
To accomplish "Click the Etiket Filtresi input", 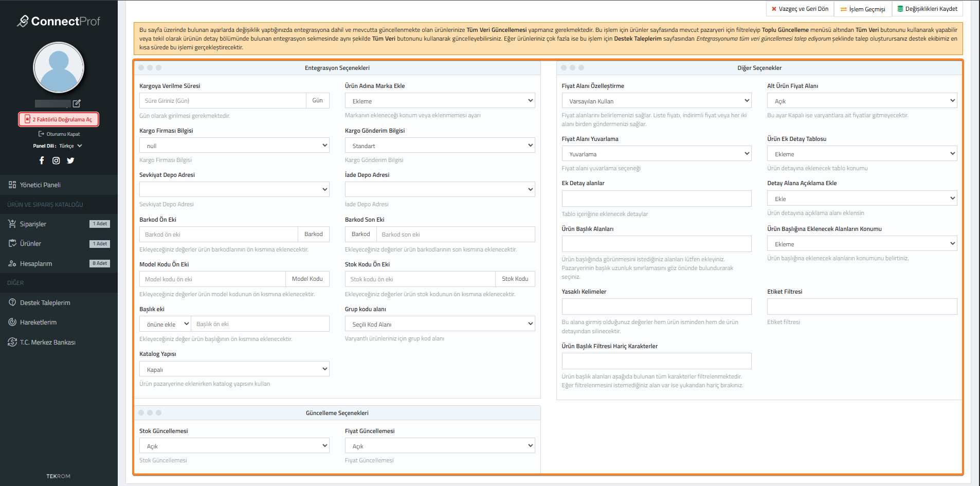I will pyautogui.click(x=862, y=307).
